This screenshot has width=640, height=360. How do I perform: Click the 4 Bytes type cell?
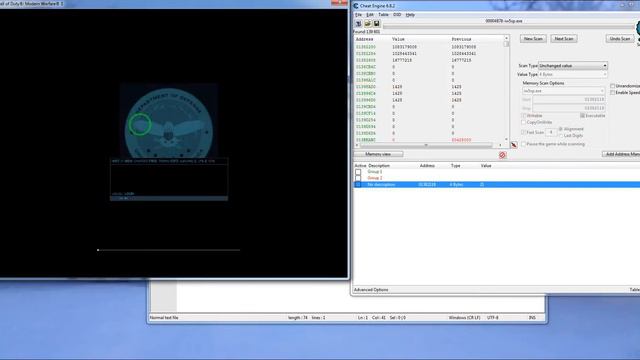(x=456, y=185)
